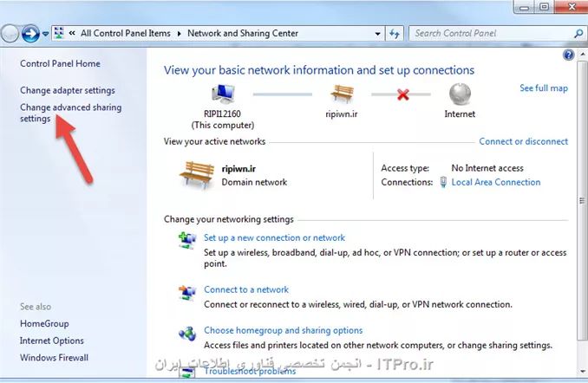Click the new connection setup icon
588x383 pixels.
point(187,240)
